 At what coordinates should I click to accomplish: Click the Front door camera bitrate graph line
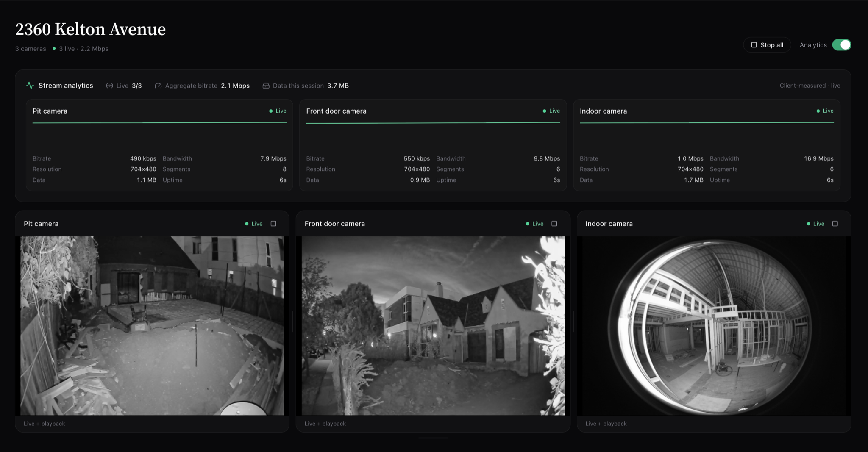433,123
